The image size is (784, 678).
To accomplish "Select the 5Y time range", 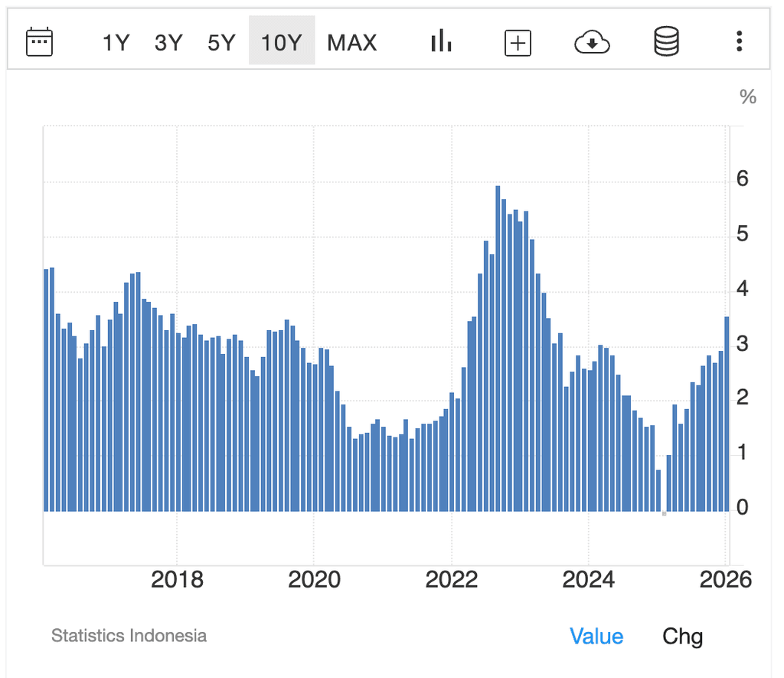I will (221, 43).
